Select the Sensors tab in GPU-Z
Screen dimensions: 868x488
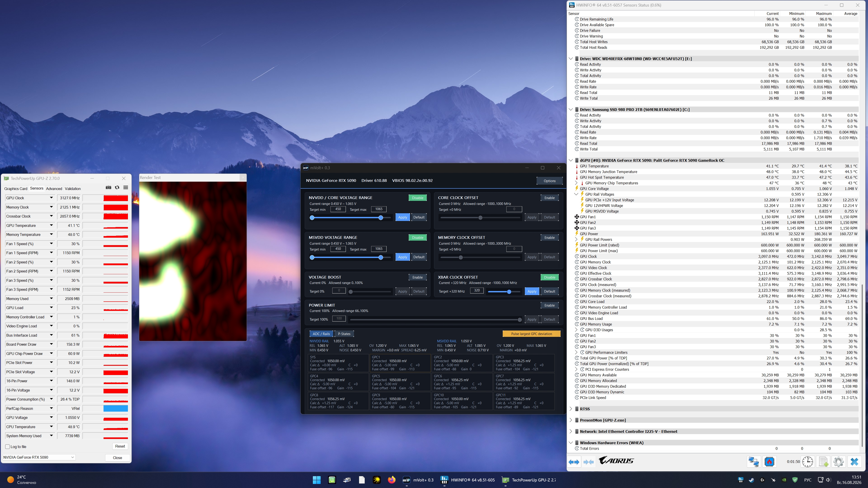pos(37,188)
